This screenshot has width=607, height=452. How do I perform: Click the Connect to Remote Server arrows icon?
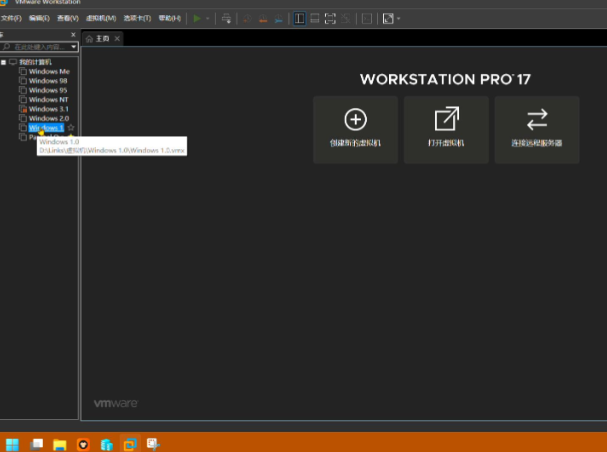tap(537, 120)
